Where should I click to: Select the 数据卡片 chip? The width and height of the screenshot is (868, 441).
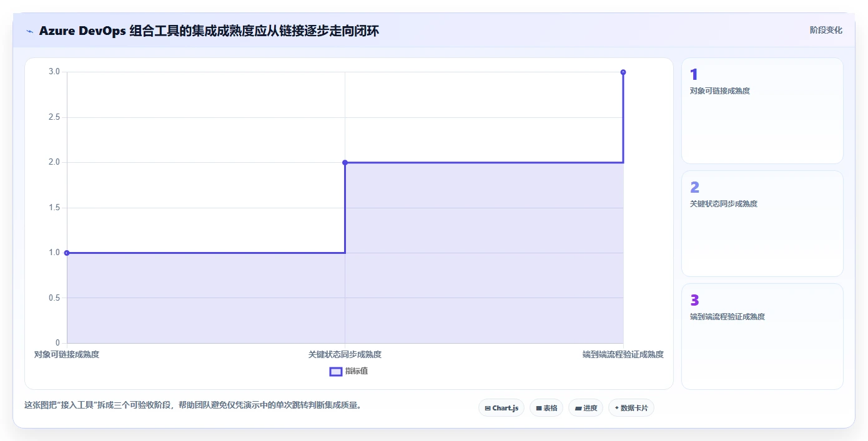point(631,408)
